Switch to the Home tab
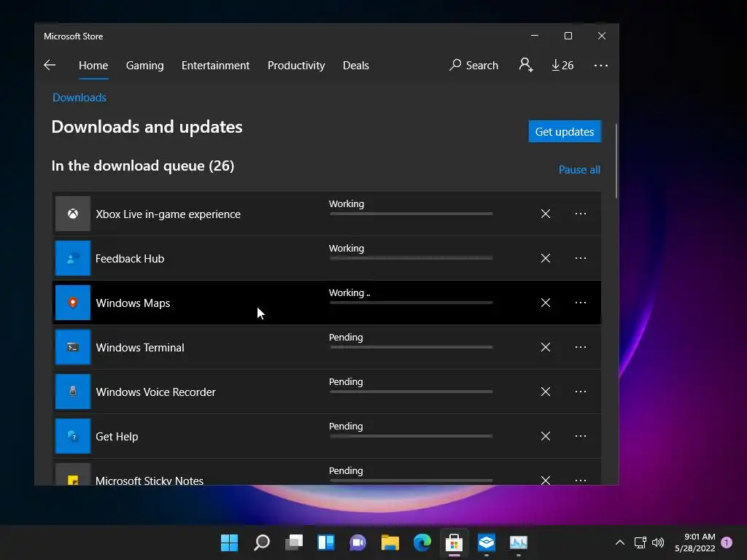Screen dimensions: 747x560 [93, 65]
